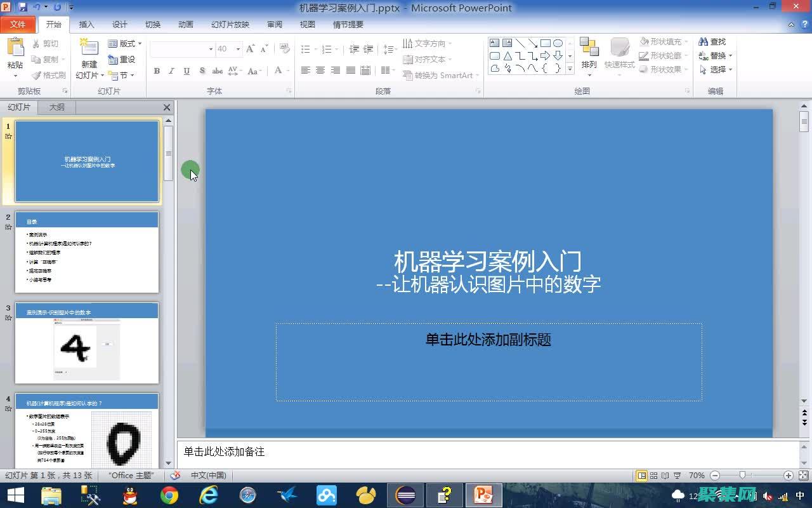812x508 pixels.
Task: Select slide 3 thumbnail in the pane
Action: pos(87,343)
